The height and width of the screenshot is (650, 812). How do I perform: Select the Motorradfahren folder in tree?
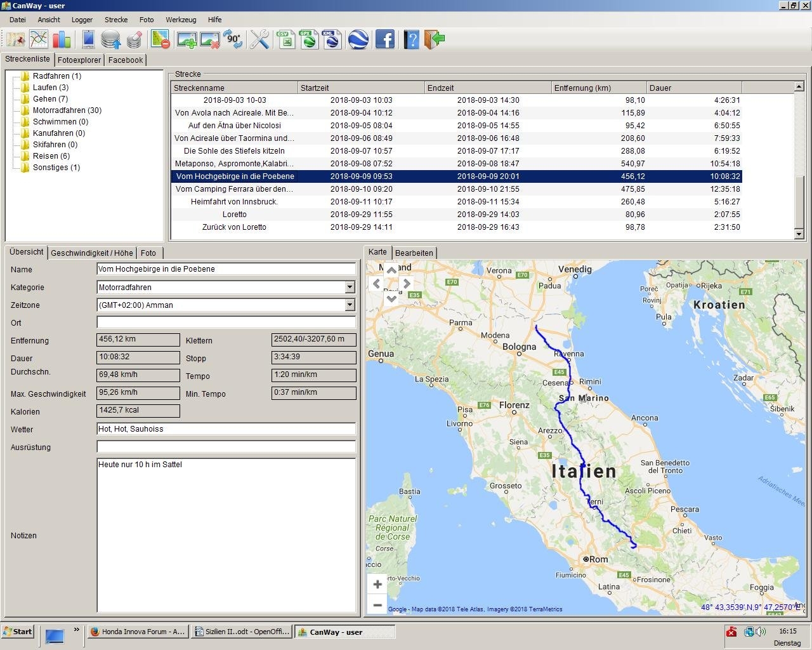point(67,110)
